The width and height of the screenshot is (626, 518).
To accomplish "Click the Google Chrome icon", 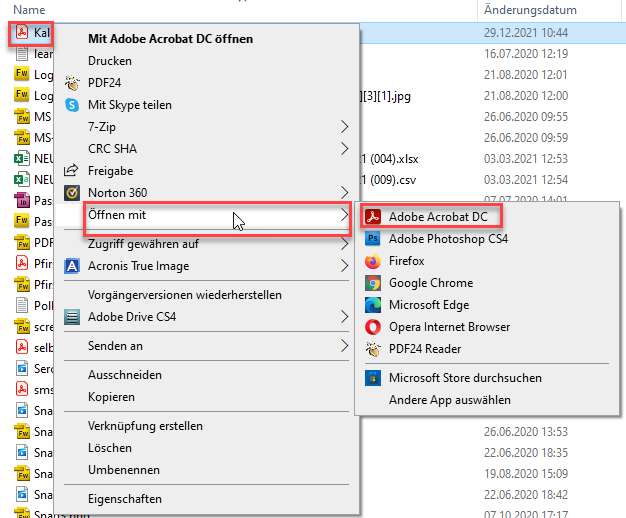I will click(373, 283).
